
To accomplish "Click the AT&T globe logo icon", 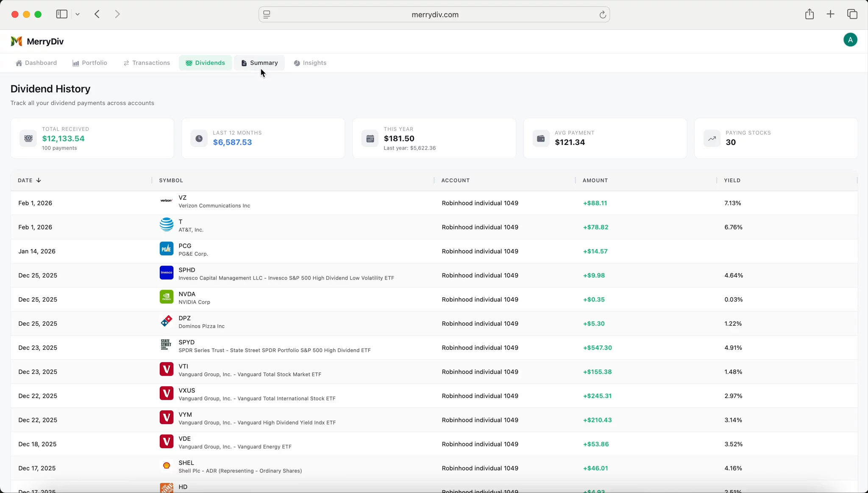I will [x=167, y=225].
